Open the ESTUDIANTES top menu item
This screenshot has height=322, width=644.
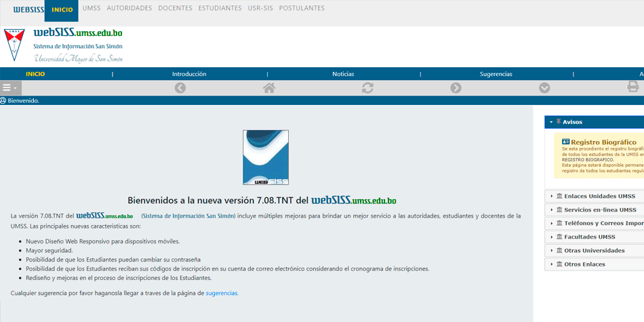coord(220,8)
